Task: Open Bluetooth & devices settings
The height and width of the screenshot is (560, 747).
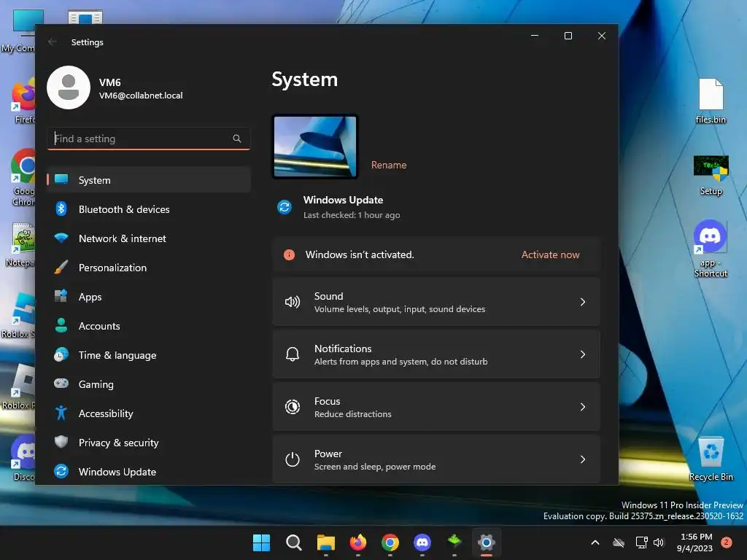Action: [x=149, y=209]
